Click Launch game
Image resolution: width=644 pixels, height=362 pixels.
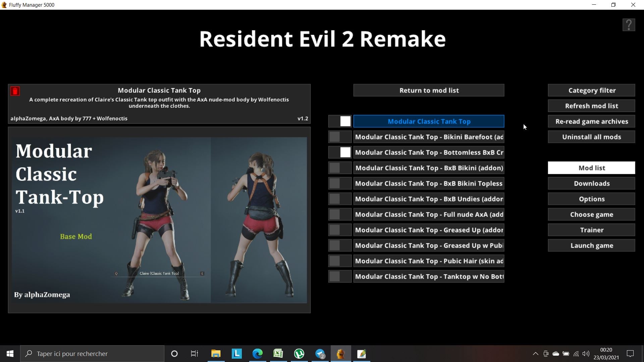pos(591,245)
